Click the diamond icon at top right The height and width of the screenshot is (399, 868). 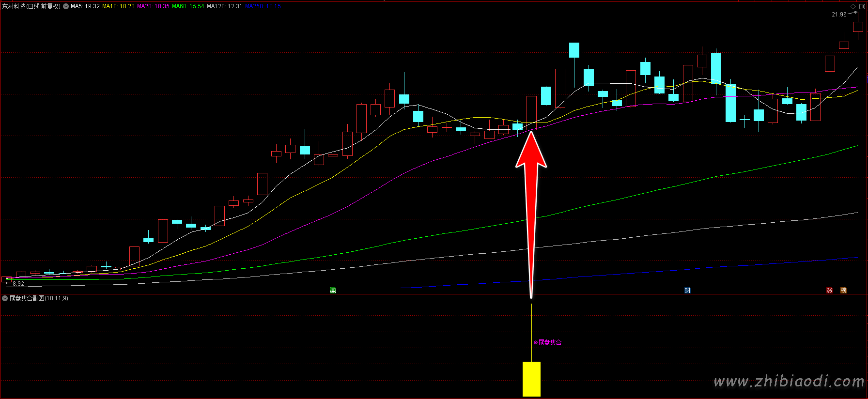(853, 6)
